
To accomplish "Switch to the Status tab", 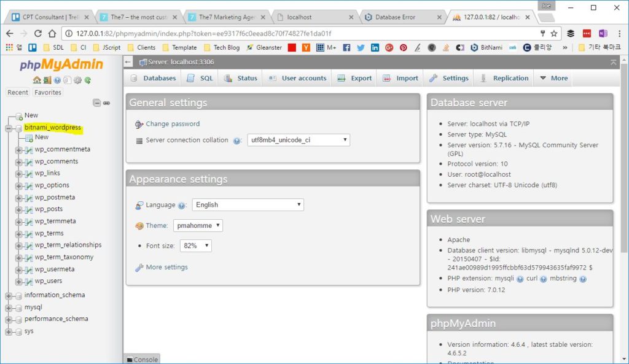I will (240, 78).
